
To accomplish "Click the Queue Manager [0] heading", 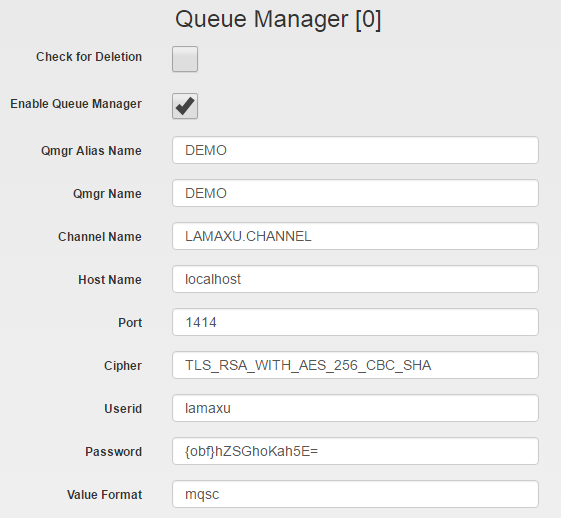I will click(x=278, y=19).
